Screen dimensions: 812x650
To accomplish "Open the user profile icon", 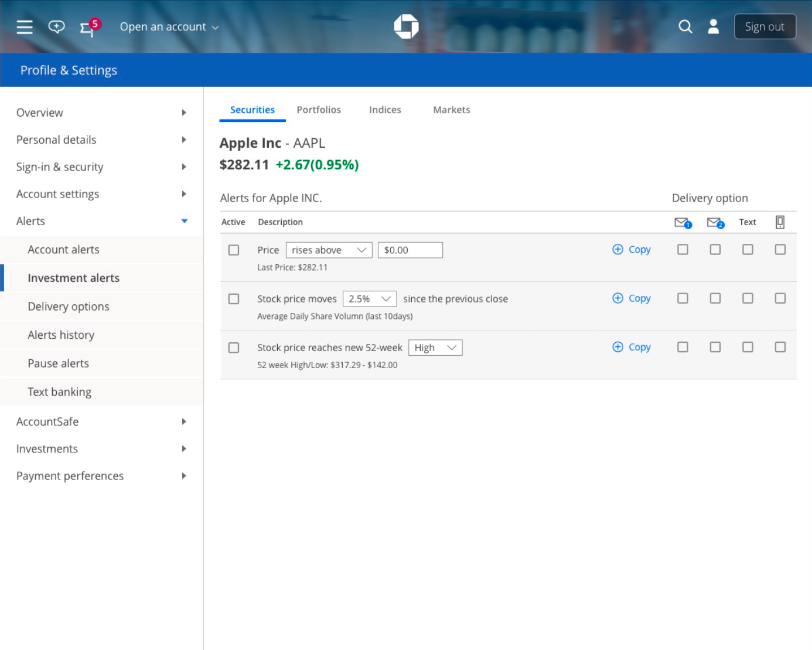I will pos(713,26).
